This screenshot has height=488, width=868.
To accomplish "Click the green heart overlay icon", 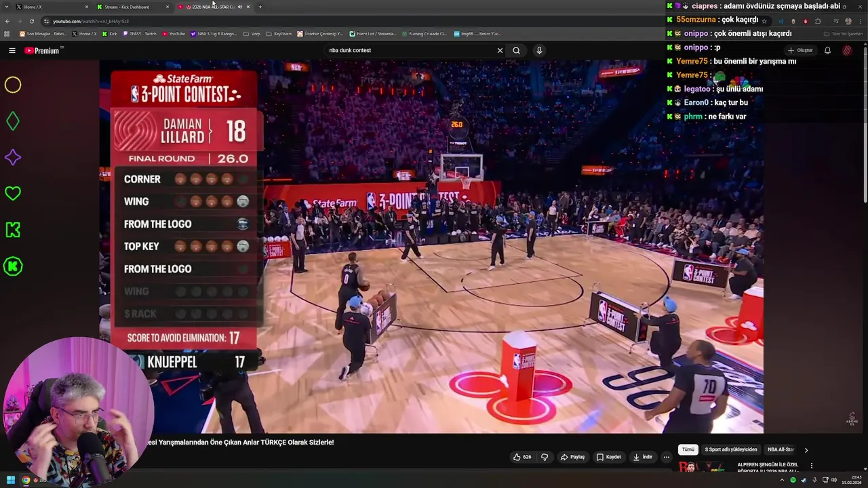I will coord(13,193).
